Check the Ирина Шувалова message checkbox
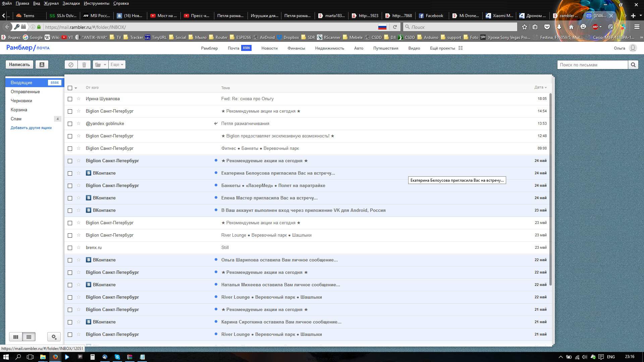644x362 pixels. coord(70,99)
